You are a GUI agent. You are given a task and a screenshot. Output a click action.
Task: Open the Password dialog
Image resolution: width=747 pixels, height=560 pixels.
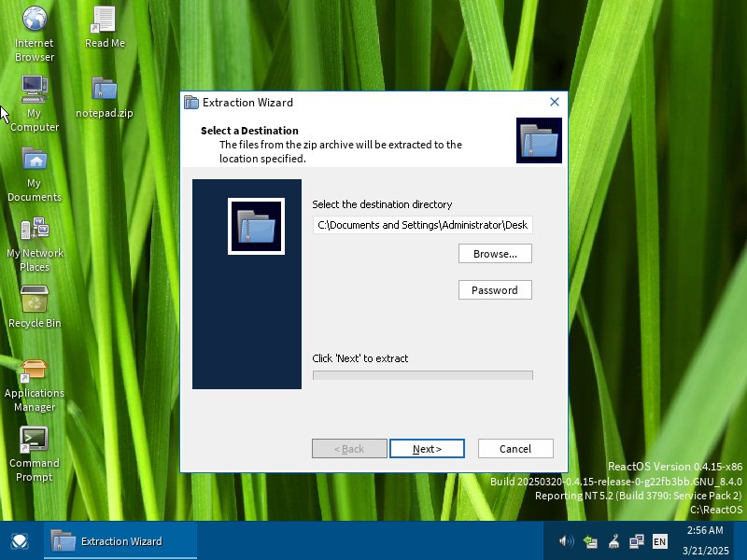495,289
